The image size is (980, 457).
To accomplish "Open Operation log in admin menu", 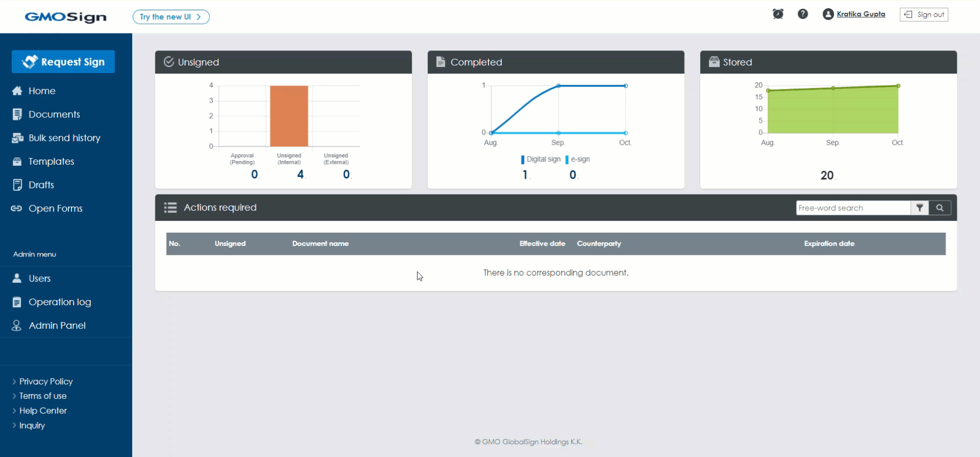I will tap(60, 302).
